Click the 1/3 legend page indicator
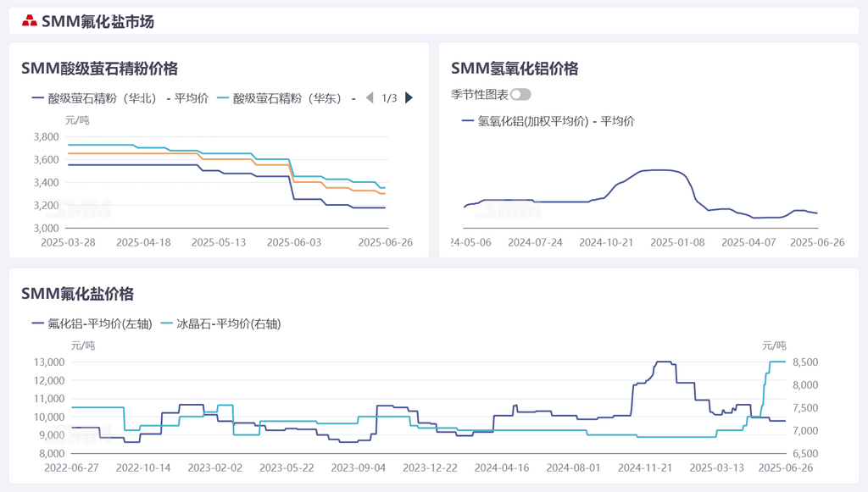This screenshot has height=492, width=868. coord(389,98)
